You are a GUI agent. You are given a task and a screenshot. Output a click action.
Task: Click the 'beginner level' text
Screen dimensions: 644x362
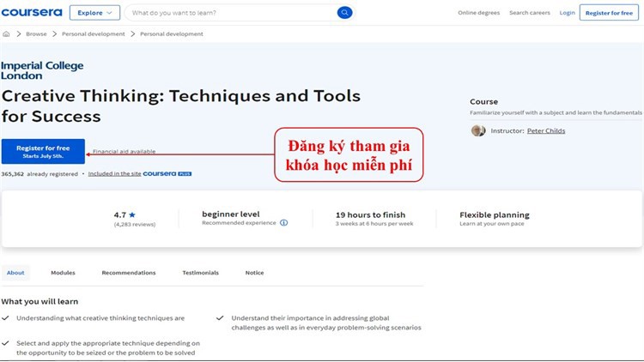pos(231,214)
